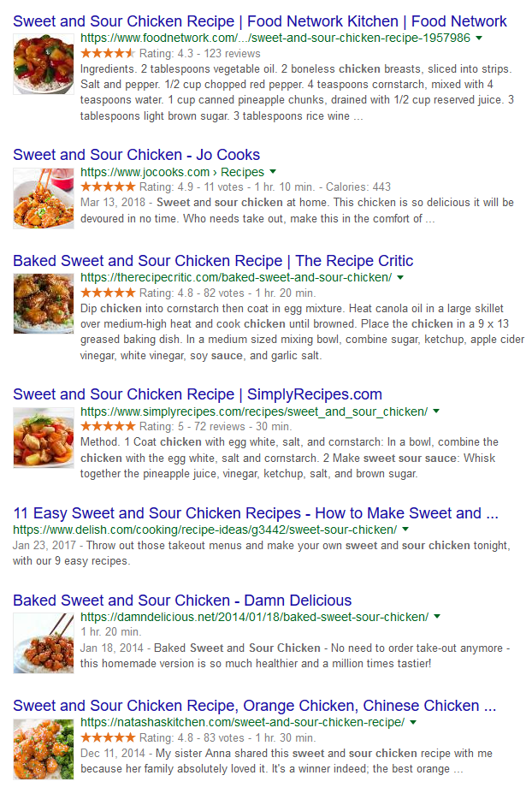This screenshot has width=532, height=799.
Task: Click the Food Network recipe thumbnail image
Action: (x=43, y=64)
